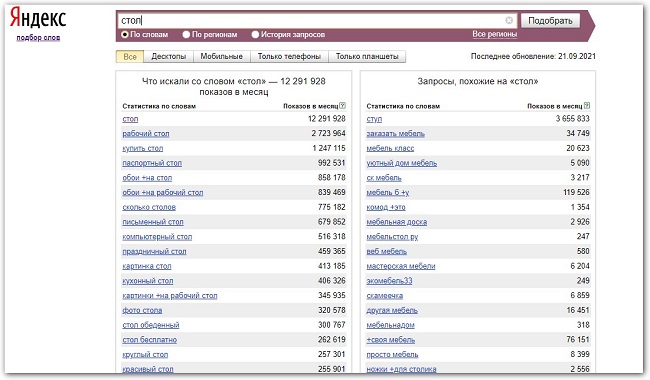Open the 'подбор слов' link under the logo
The width and height of the screenshot is (650, 380).
[x=38, y=38]
